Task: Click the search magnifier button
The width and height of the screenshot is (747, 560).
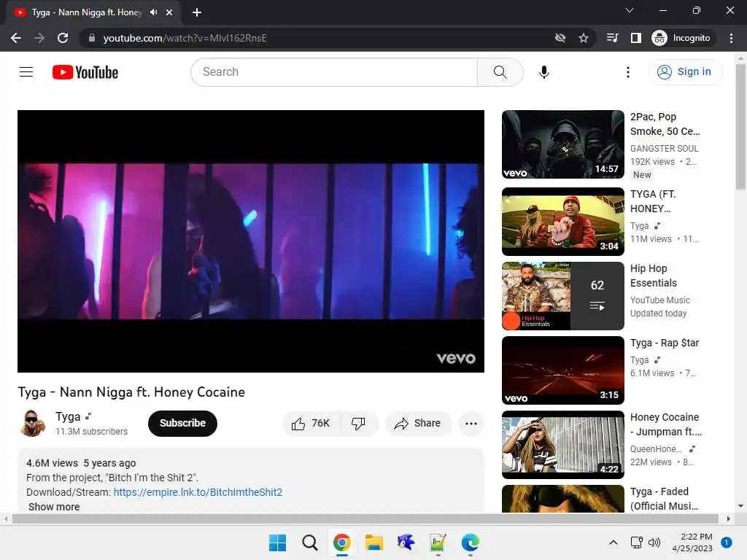Action: click(500, 72)
